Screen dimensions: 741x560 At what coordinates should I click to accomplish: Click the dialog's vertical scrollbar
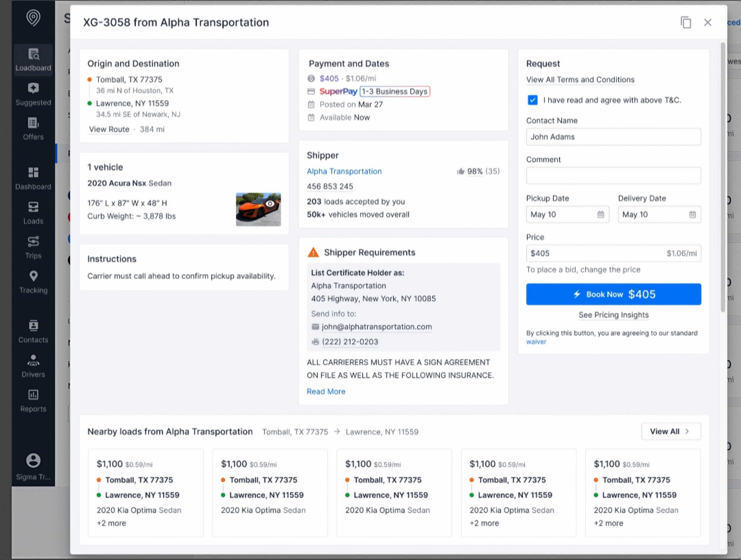click(723, 177)
